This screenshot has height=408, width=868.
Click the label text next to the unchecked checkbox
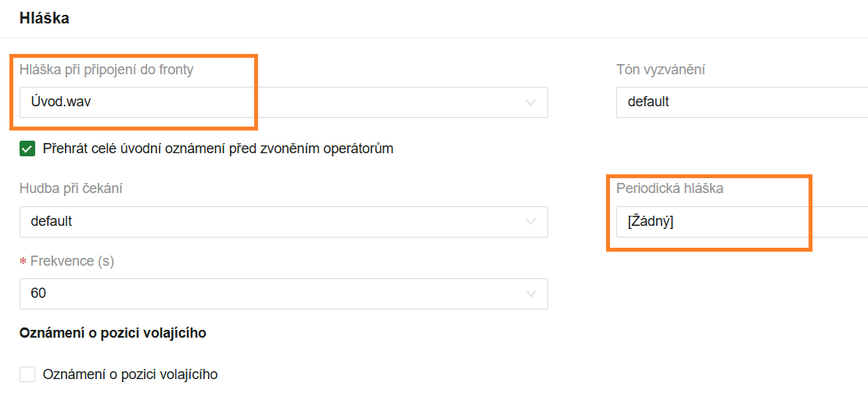pyautogui.click(x=131, y=374)
